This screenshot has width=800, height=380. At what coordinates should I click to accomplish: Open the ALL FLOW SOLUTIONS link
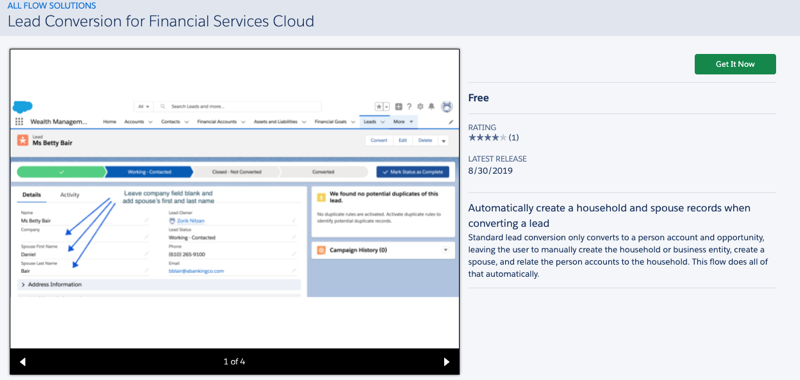(x=52, y=6)
